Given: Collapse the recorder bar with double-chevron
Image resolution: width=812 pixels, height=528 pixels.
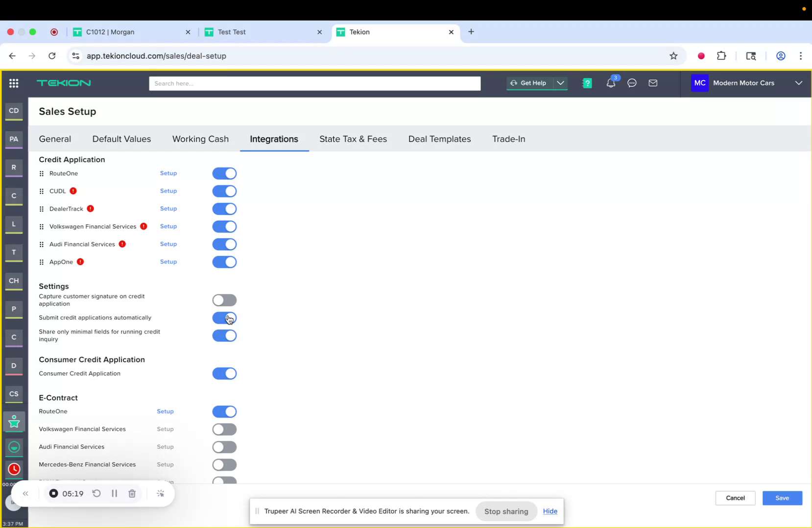Looking at the screenshot, I should [25, 493].
